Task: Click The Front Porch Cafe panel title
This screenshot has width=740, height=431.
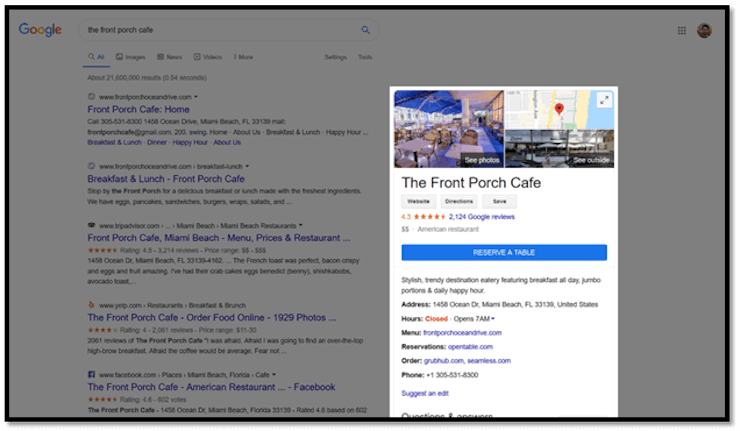Action: point(471,183)
